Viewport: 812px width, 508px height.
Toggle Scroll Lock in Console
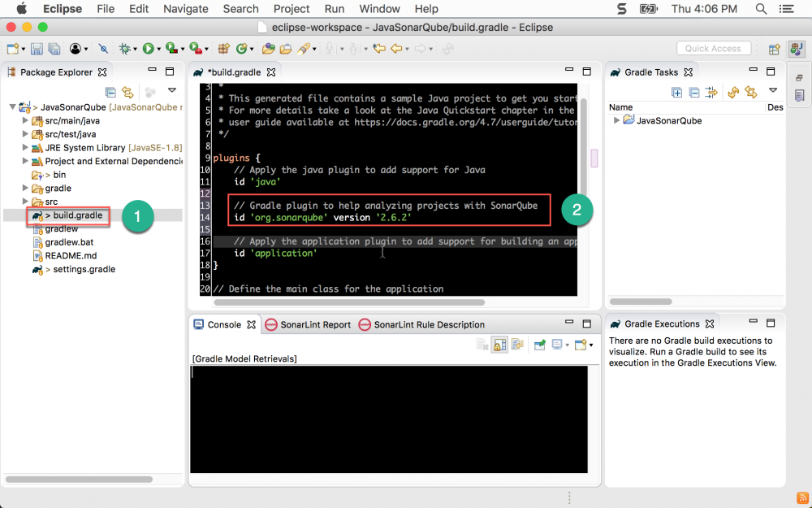click(499, 345)
